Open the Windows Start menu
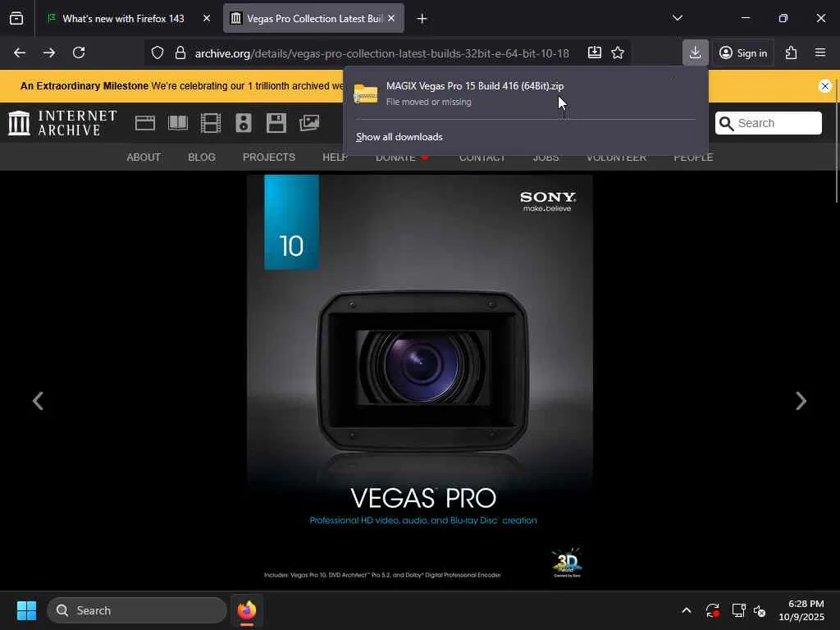This screenshot has height=630, width=840. pyautogui.click(x=26, y=610)
